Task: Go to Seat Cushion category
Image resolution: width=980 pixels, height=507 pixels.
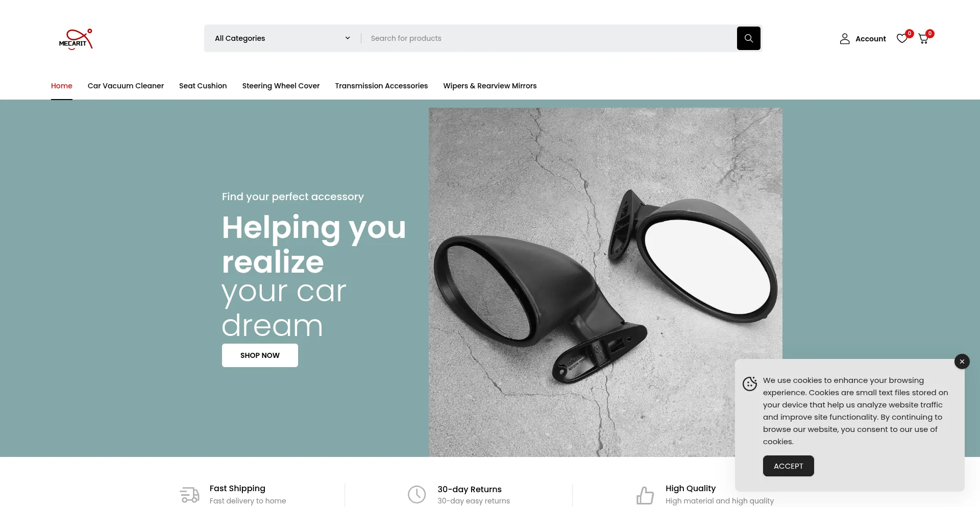Action: (x=203, y=86)
